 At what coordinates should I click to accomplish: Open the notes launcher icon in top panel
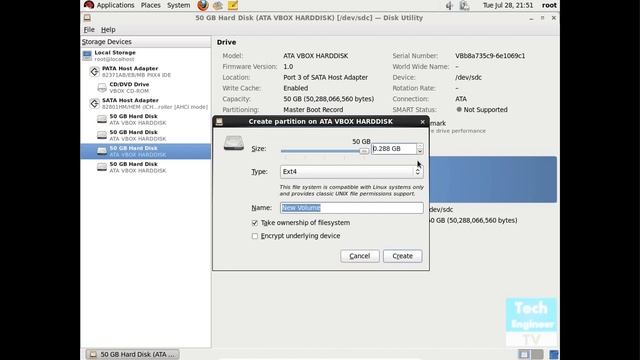pos(233,5)
